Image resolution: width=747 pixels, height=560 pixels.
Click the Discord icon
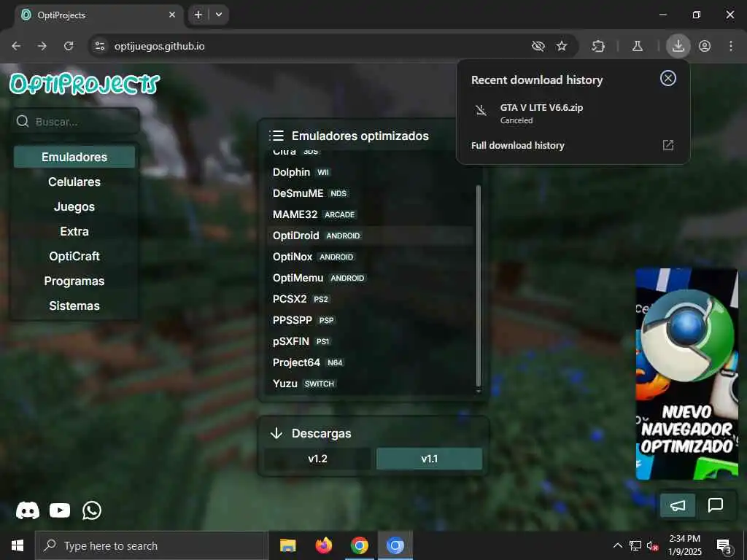coord(28,510)
